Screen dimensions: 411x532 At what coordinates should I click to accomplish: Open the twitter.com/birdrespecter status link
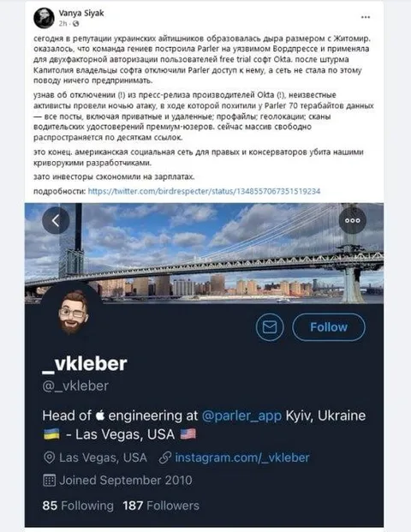[204, 191]
